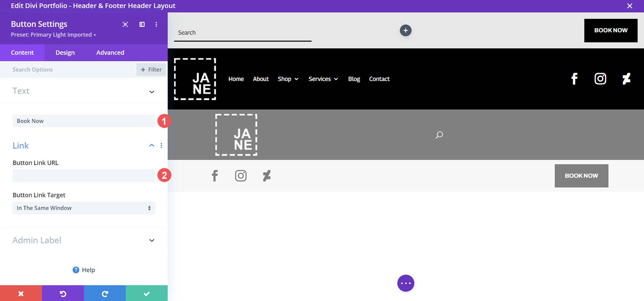The image size is (644, 301).
Task: Open Button Settings three-dot menu
Action: [x=156, y=24]
